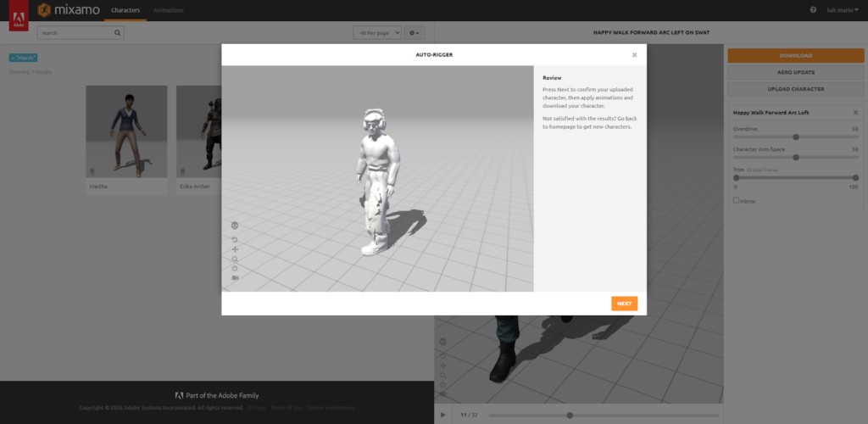Click the Overdrive slider handle

796,137
